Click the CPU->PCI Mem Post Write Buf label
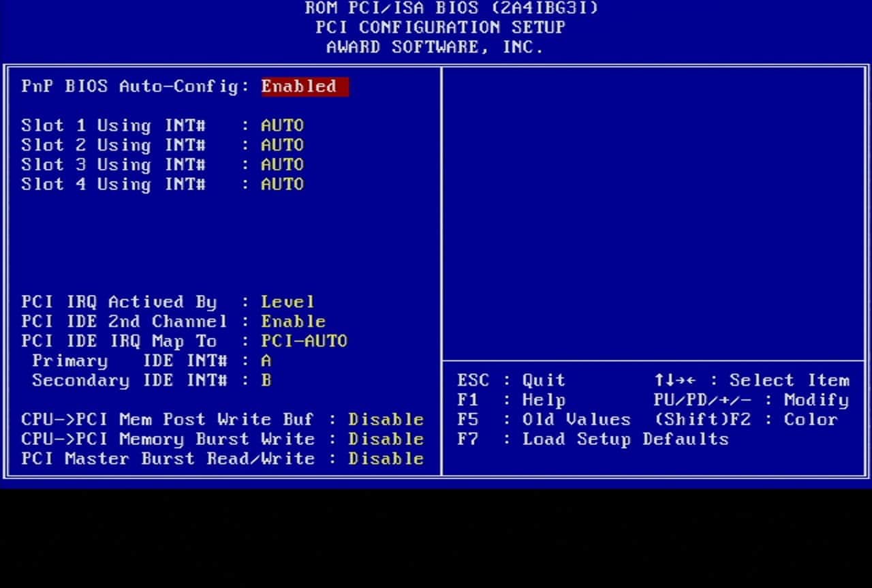The image size is (872, 588). [x=168, y=420]
